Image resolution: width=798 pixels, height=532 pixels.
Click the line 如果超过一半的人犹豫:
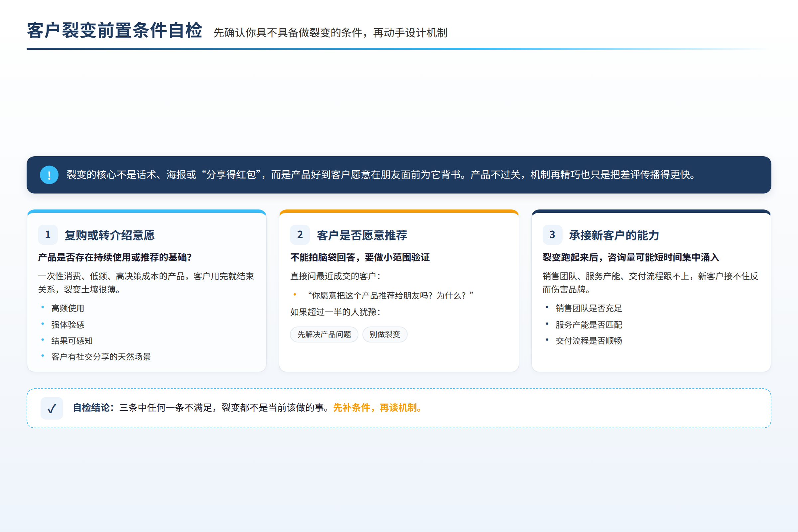point(335,312)
